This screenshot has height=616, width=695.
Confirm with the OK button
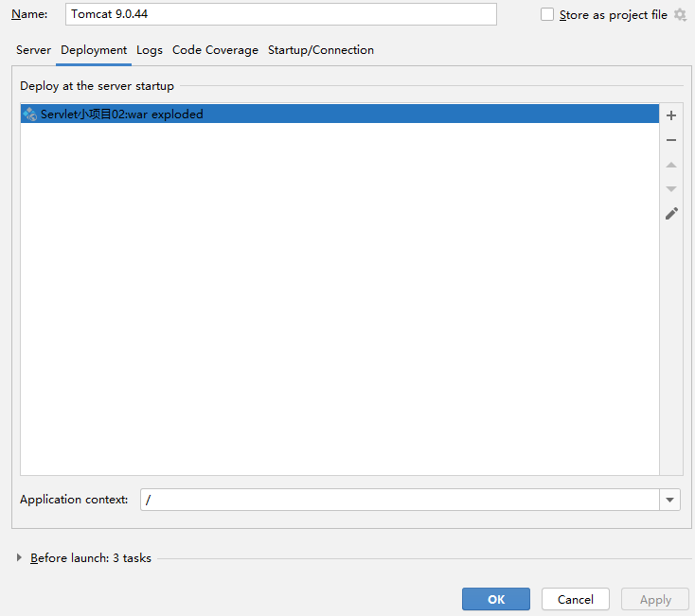(x=496, y=599)
